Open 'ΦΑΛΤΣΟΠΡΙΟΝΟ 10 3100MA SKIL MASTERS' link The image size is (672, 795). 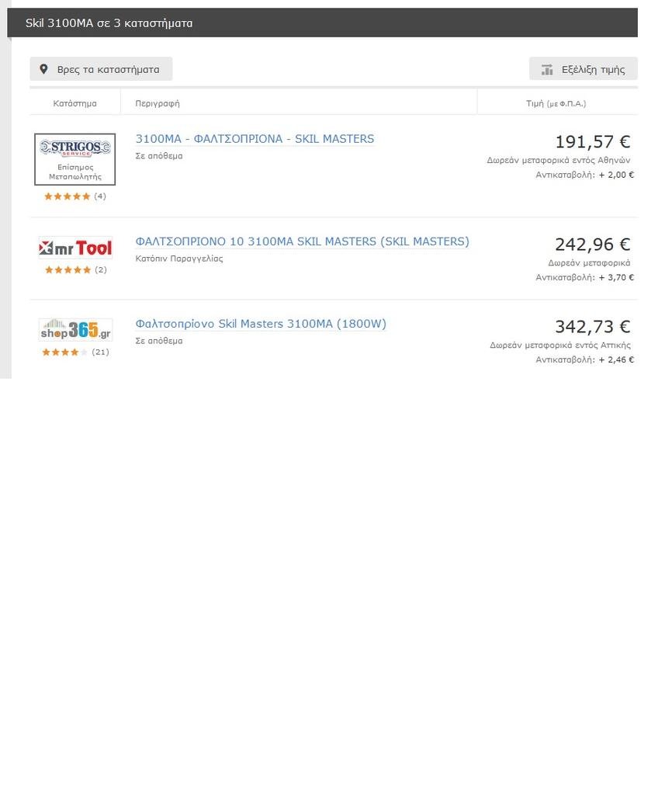[302, 241]
